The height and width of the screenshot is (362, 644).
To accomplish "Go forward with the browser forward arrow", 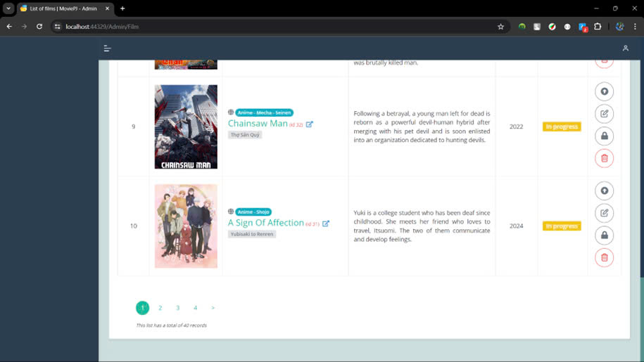I will 24,27.
